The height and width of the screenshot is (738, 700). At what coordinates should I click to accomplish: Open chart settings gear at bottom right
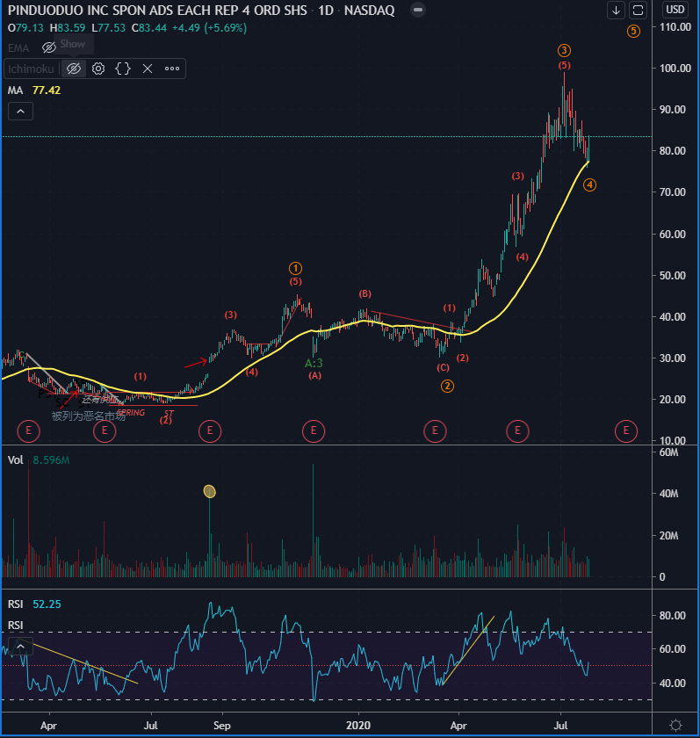[675, 725]
